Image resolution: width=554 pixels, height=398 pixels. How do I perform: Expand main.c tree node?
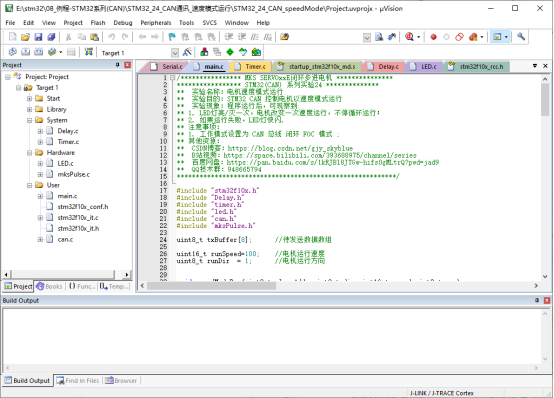[x=40, y=196]
